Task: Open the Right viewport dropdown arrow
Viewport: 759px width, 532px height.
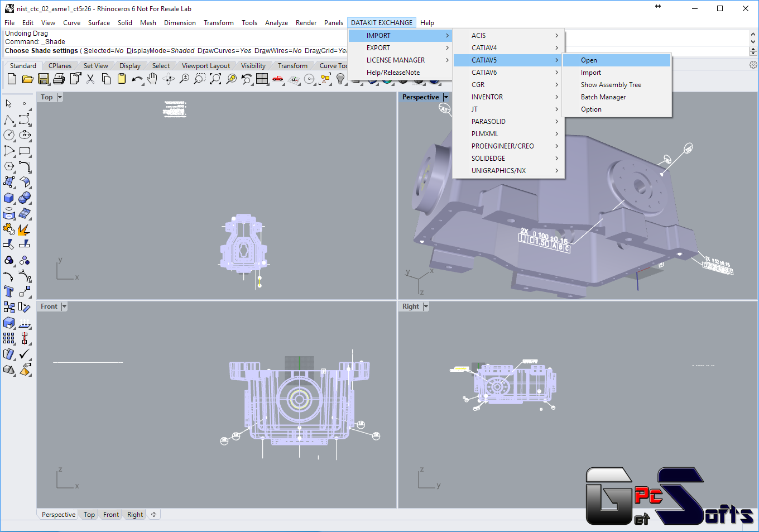Action: coord(426,306)
